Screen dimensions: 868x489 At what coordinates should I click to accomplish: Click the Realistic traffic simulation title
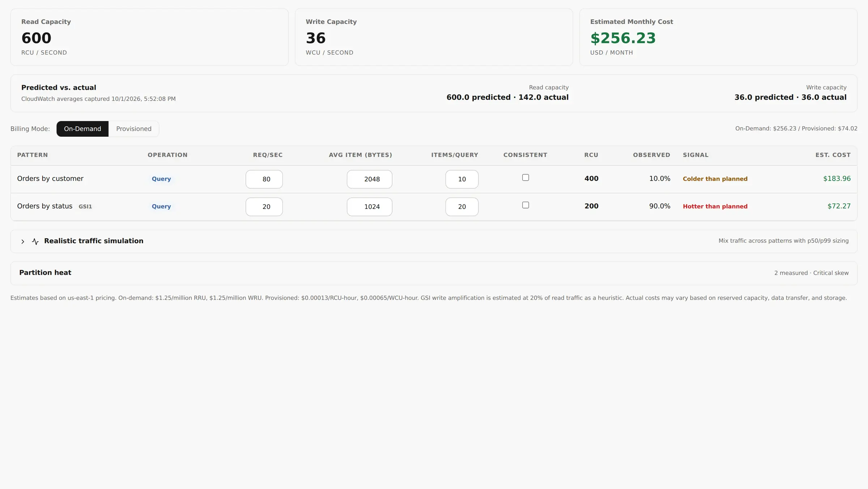tap(94, 241)
